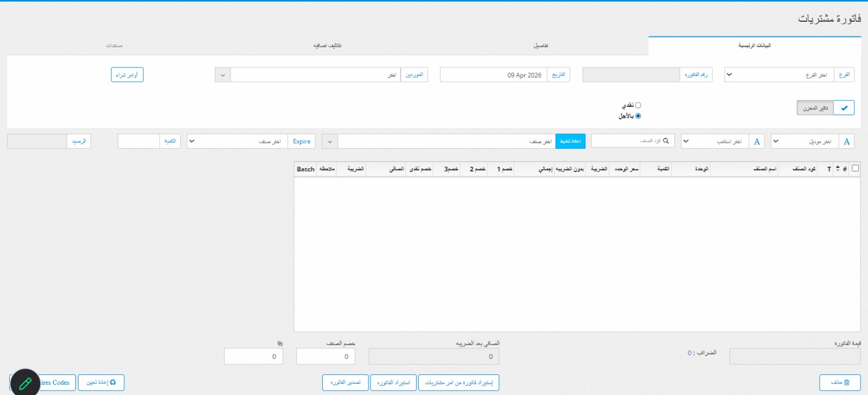The height and width of the screenshot is (395, 868).
Task: Click the حذف delete button
Action: click(840, 383)
